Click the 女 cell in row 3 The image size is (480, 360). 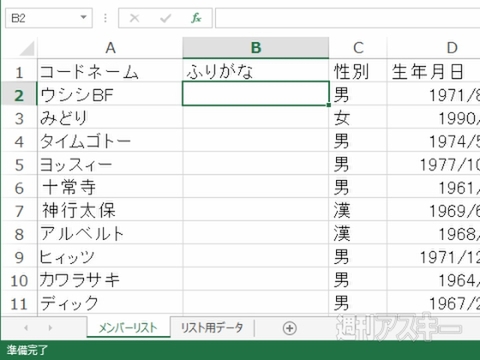coord(358,118)
